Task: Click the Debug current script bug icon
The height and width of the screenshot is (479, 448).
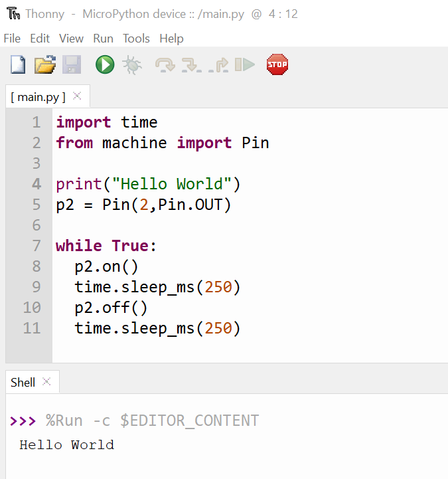Action: point(131,64)
